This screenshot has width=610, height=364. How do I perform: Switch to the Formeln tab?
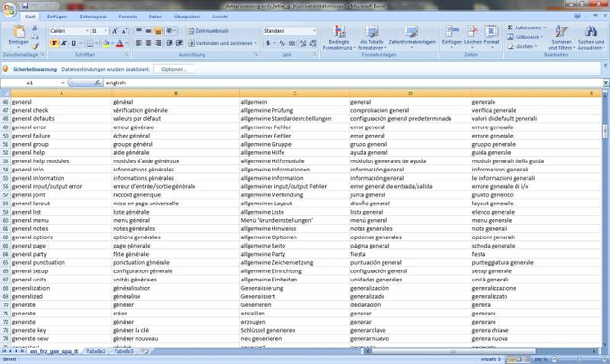point(128,17)
